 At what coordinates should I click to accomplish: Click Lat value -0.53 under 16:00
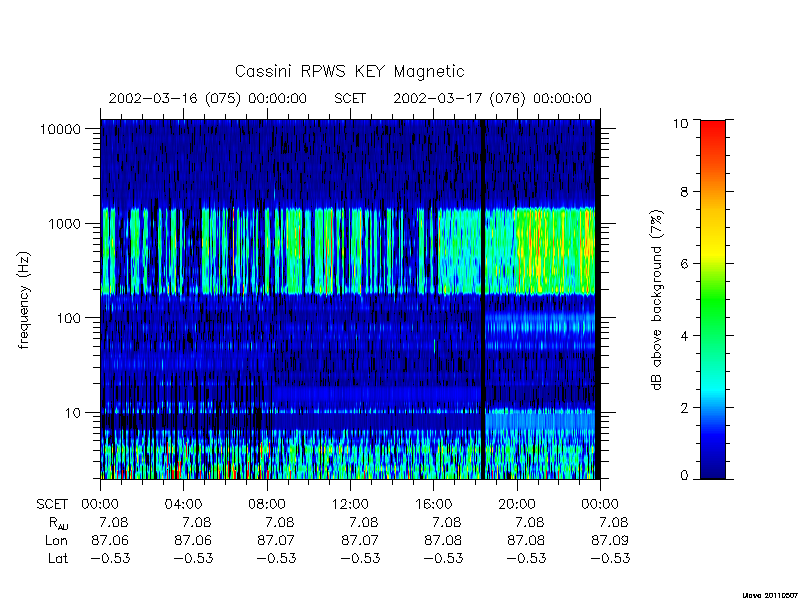(443, 558)
